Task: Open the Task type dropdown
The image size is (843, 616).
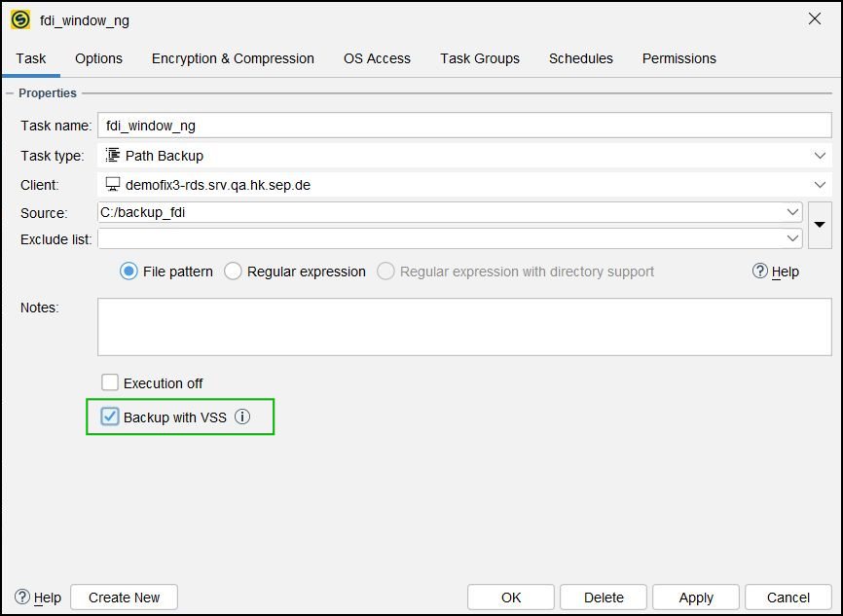Action: click(x=819, y=154)
